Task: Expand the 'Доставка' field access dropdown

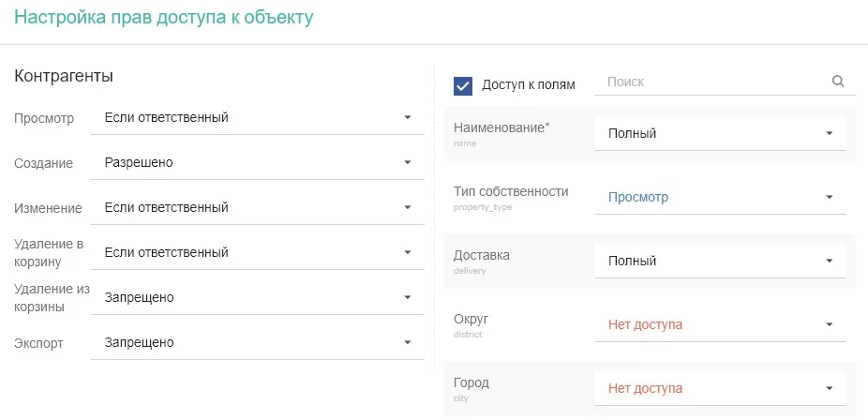Action: tap(719, 261)
